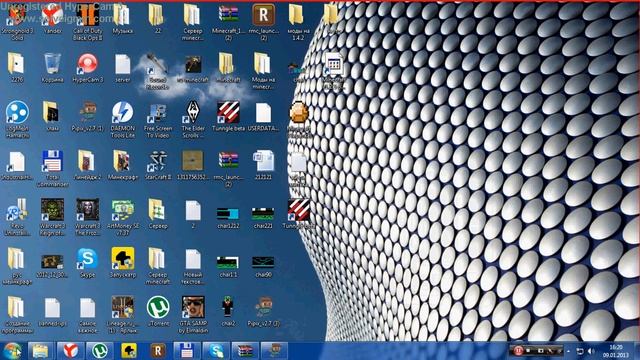
Task: Launch The Elder Scrolls shortcut
Action: pyautogui.click(x=193, y=120)
